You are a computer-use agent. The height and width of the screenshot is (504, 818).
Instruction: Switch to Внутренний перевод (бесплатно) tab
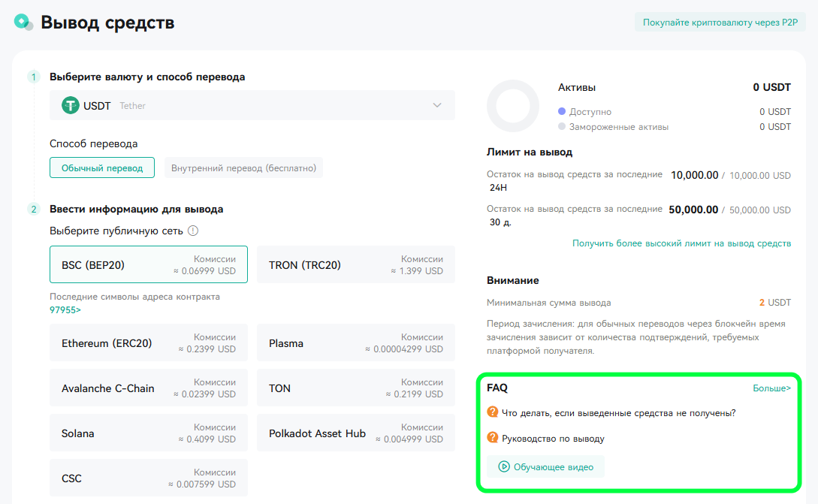click(243, 167)
